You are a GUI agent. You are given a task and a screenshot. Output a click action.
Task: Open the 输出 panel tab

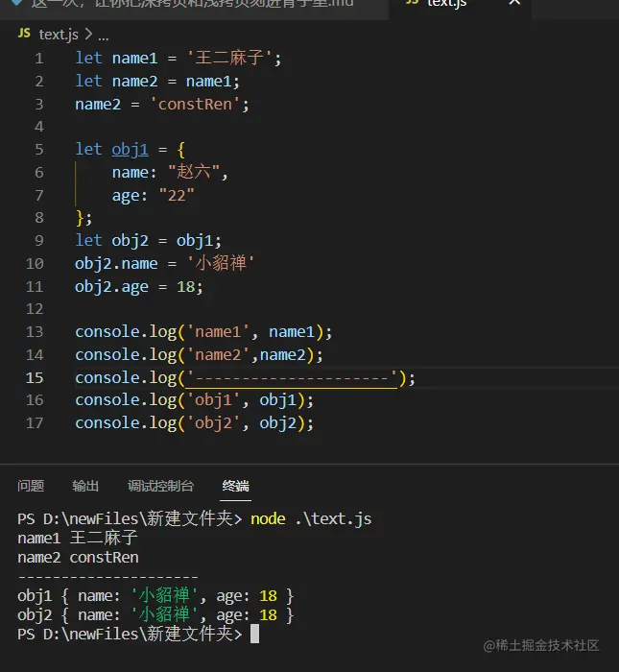tap(85, 486)
